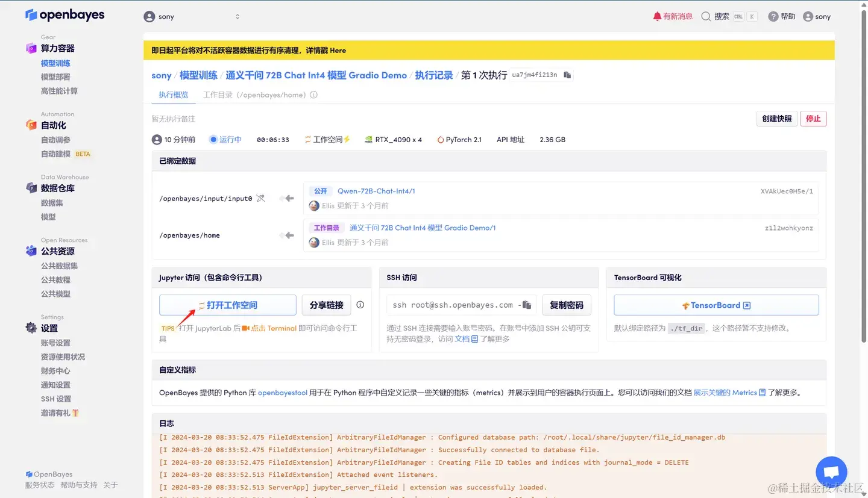
Task: Open the openbayestool library link
Action: click(283, 393)
